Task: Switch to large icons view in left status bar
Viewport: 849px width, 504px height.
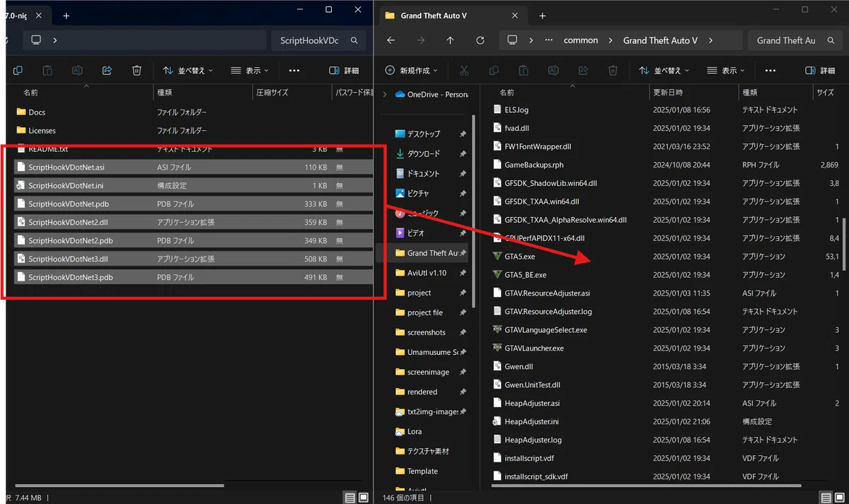Action: point(363,497)
